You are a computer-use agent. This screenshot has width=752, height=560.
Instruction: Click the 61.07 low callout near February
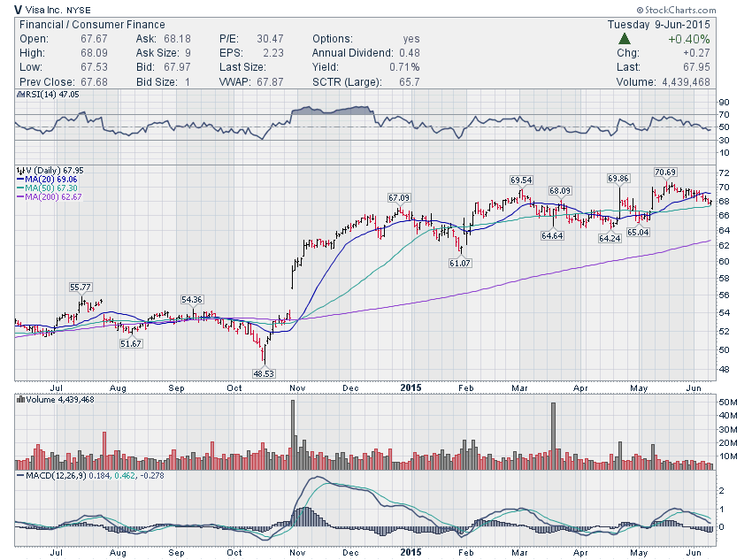[460, 263]
